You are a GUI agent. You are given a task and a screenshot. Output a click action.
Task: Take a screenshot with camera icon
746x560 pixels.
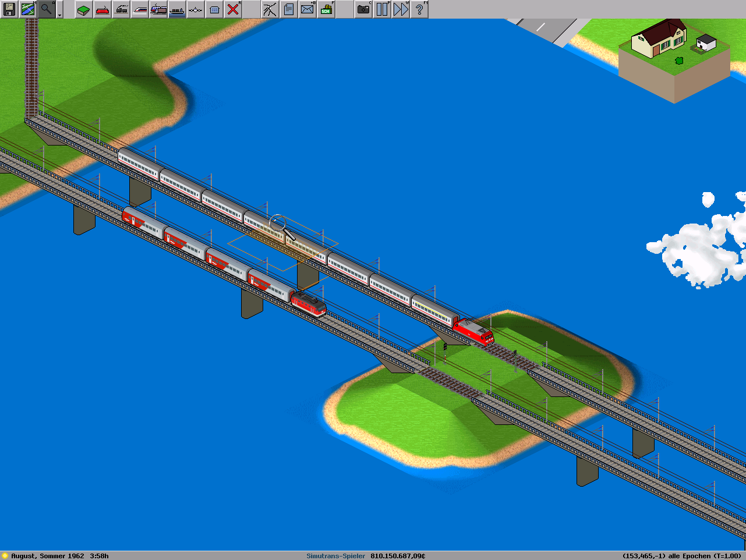click(363, 9)
